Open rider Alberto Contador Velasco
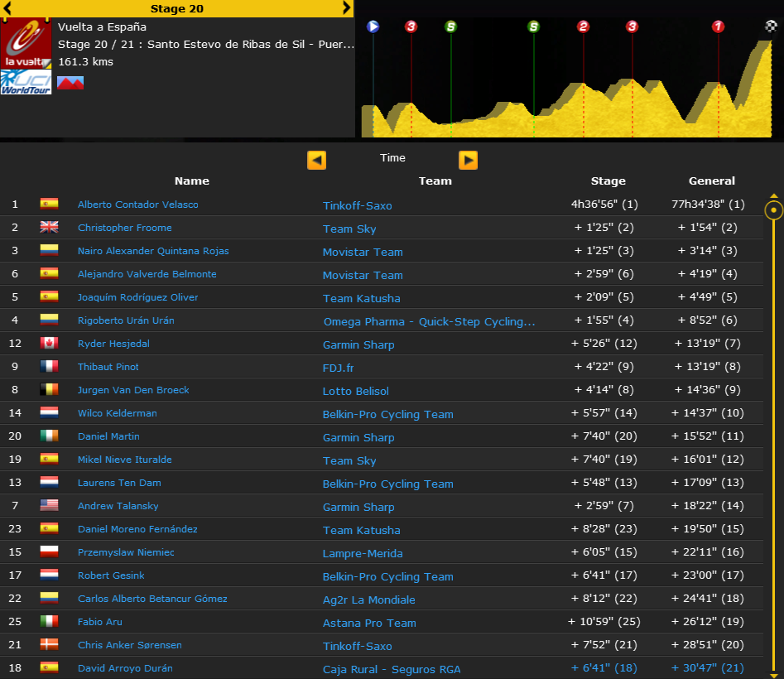784x679 pixels. (x=137, y=205)
